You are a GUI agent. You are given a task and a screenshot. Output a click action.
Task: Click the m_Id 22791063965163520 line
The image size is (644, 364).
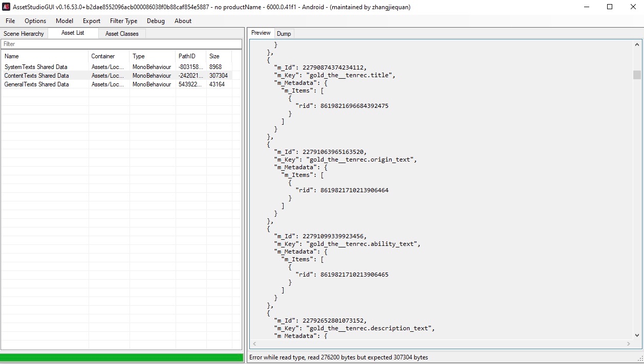point(321,152)
